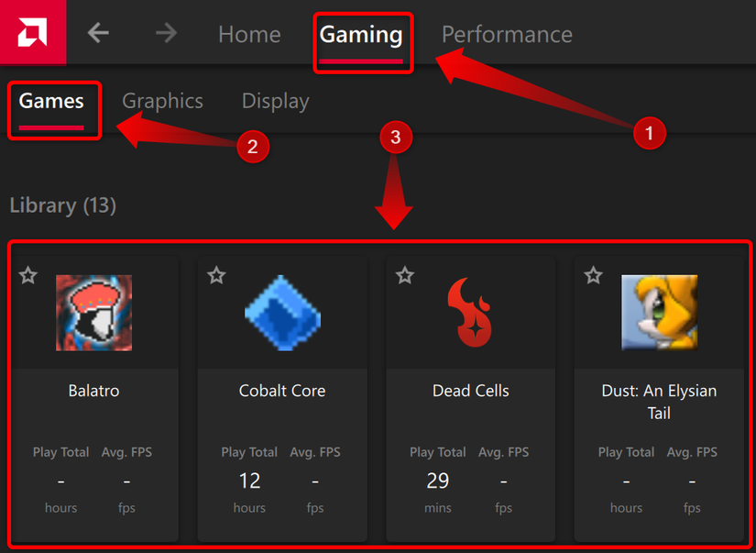Click Balatro's Play Total label
This screenshot has height=553, width=756.
60,453
